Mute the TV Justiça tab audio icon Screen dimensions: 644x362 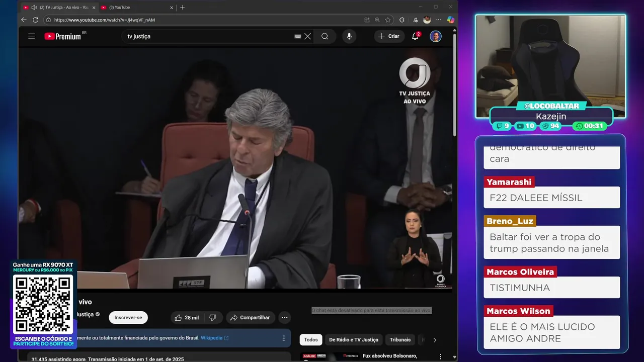point(34,8)
